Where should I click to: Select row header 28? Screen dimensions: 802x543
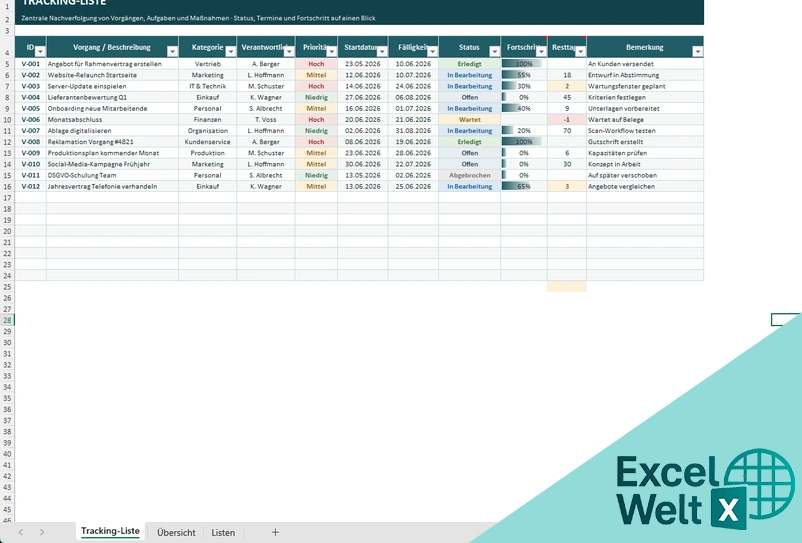click(7, 320)
